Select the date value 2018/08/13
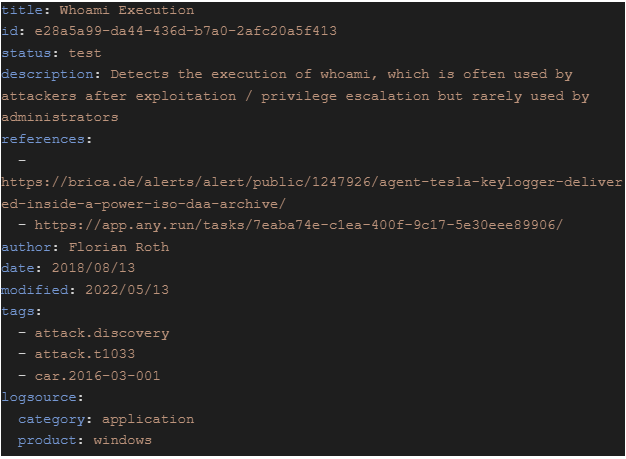 pos(93,268)
